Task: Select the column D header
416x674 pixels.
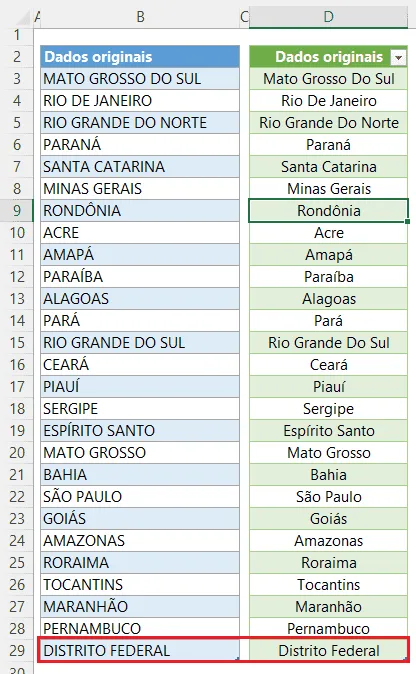Action: click(x=328, y=17)
